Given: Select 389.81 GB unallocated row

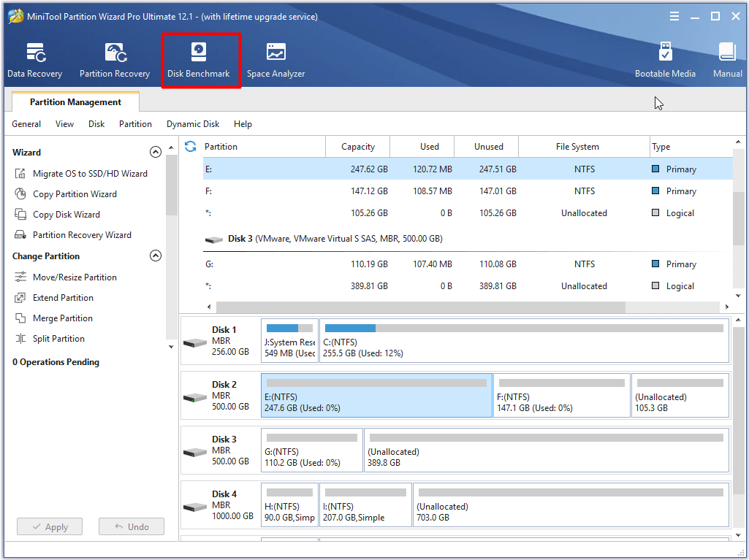Looking at the screenshot, I should (x=468, y=286).
